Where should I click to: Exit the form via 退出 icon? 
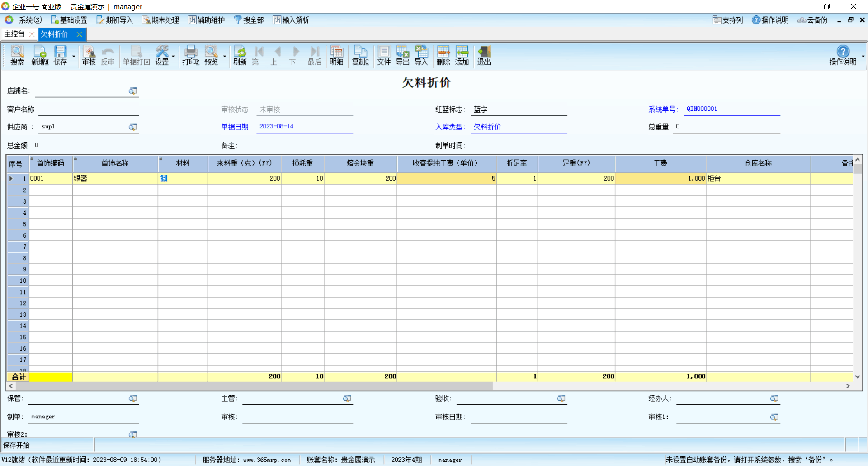(x=484, y=56)
